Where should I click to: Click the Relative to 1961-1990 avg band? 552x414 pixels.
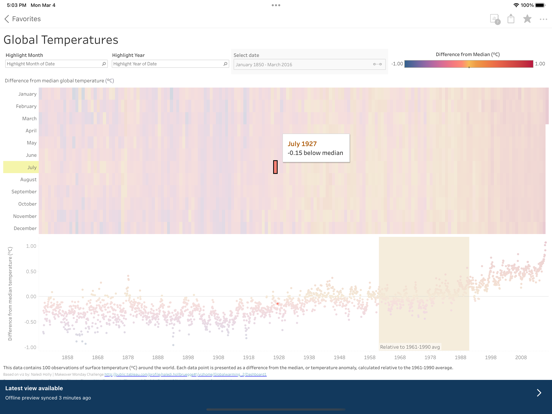(x=424, y=294)
